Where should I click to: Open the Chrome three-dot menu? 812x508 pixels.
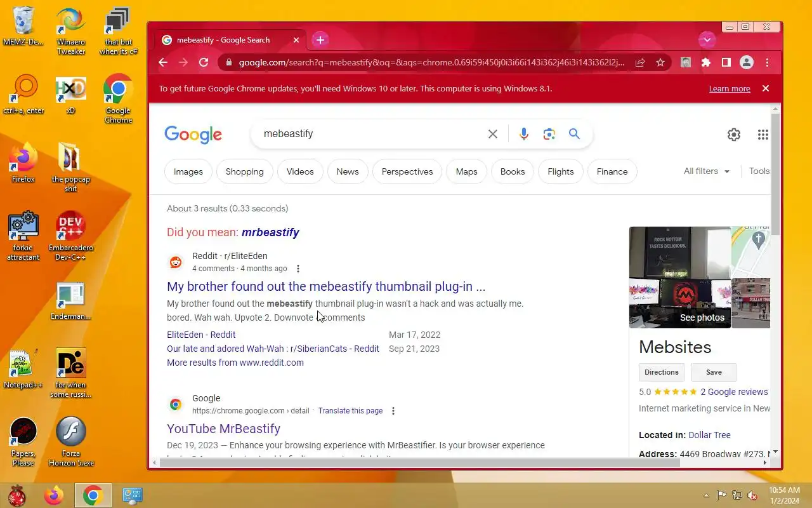click(767, 62)
